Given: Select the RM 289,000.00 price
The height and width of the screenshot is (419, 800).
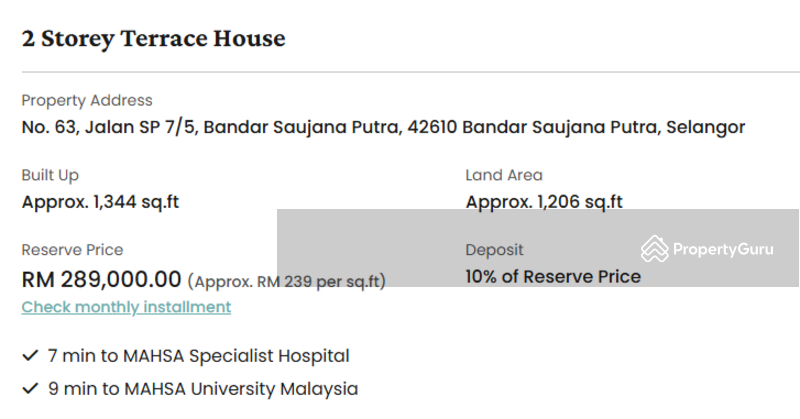Looking at the screenshot, I should pyautogui.click(x=101, y=279).
